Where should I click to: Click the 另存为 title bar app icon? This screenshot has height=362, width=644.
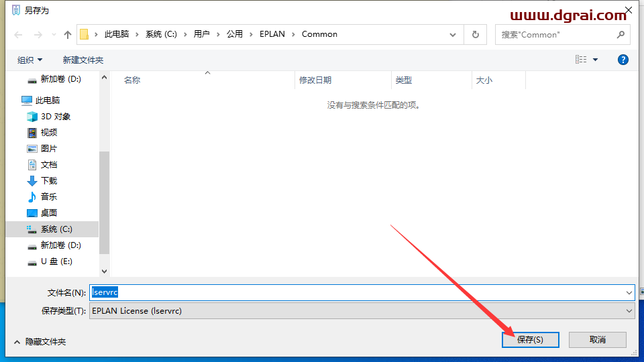16,10
